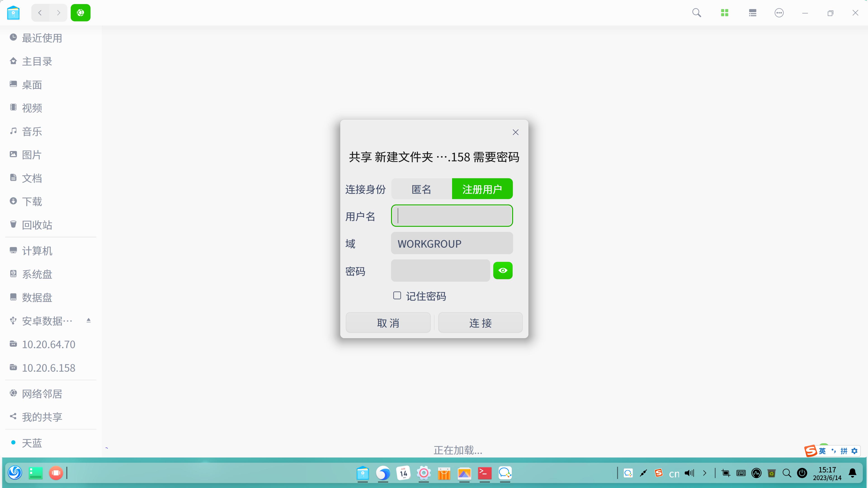
Task: Open the browser icon in the dock
Action: click(383, 473)
